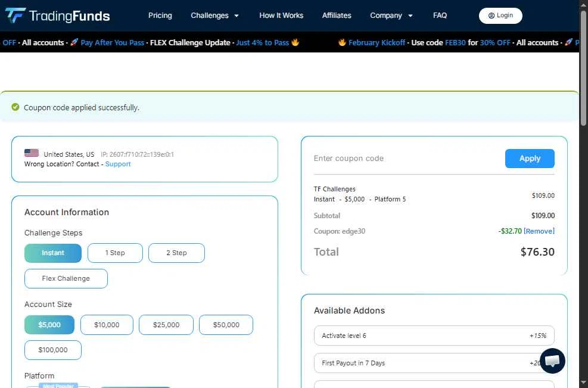Click the Instant - $5,000 - Platform 5 line
Screen dimensions: 588x388
tap(360, 199)
